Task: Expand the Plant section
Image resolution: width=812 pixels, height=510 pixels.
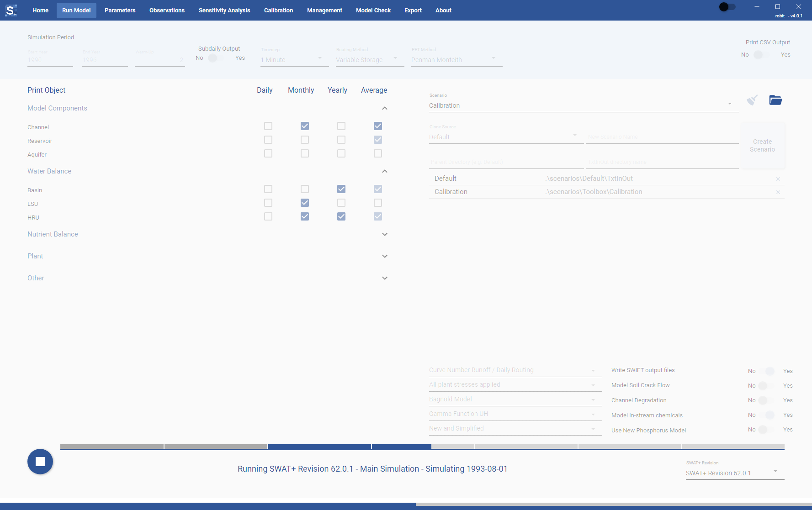Action: tap(385, 256)
